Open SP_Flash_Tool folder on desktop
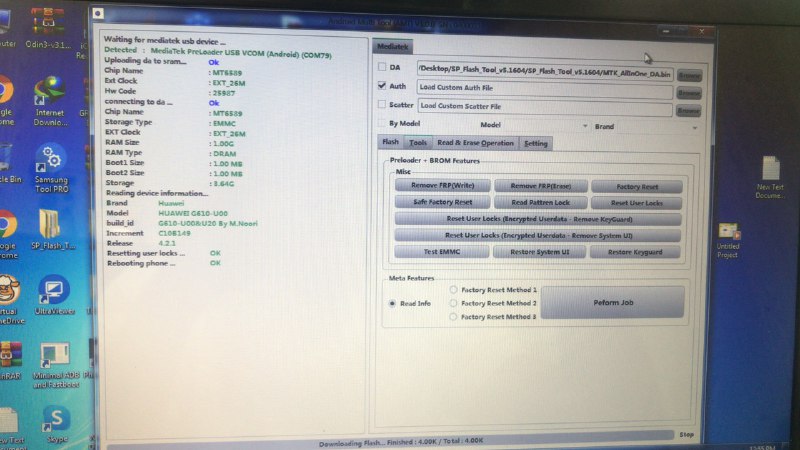 point(52,229)
